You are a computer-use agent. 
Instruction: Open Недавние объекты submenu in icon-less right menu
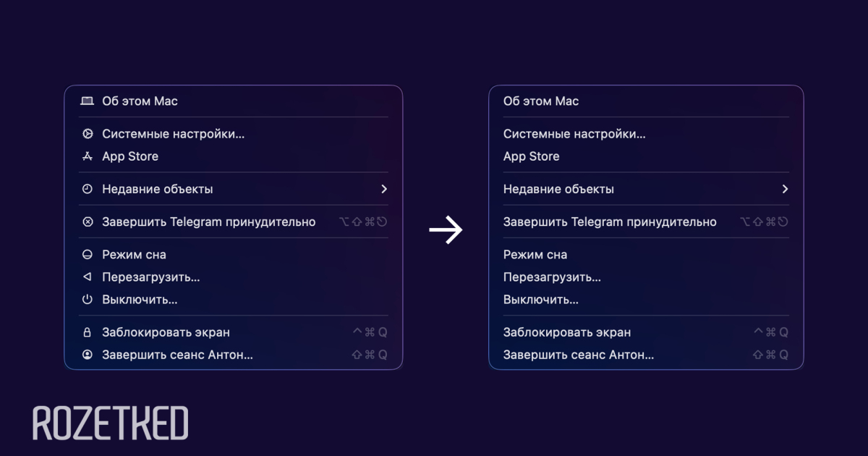pyautogui.click(x=558, y=189)
